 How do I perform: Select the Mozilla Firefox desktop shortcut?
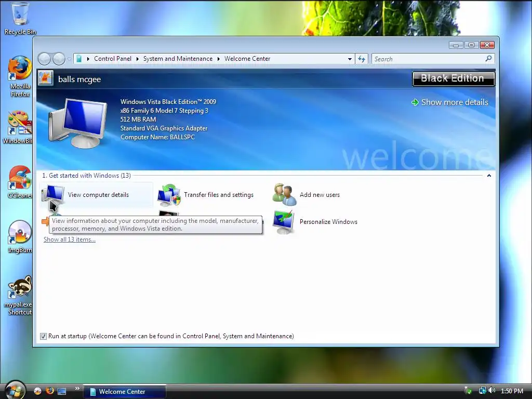[x=20, y=76]
